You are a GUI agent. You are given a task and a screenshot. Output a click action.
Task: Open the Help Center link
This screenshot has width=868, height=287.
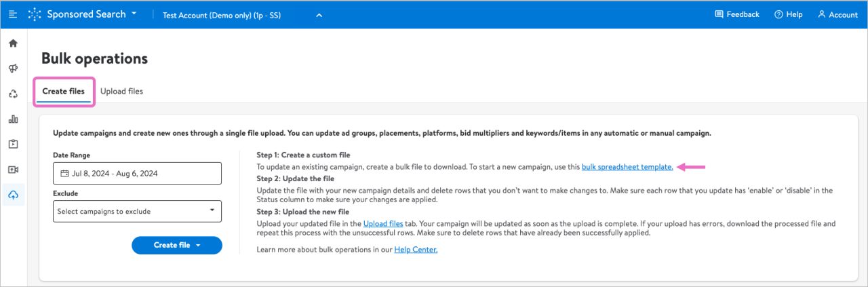(416, 250)
